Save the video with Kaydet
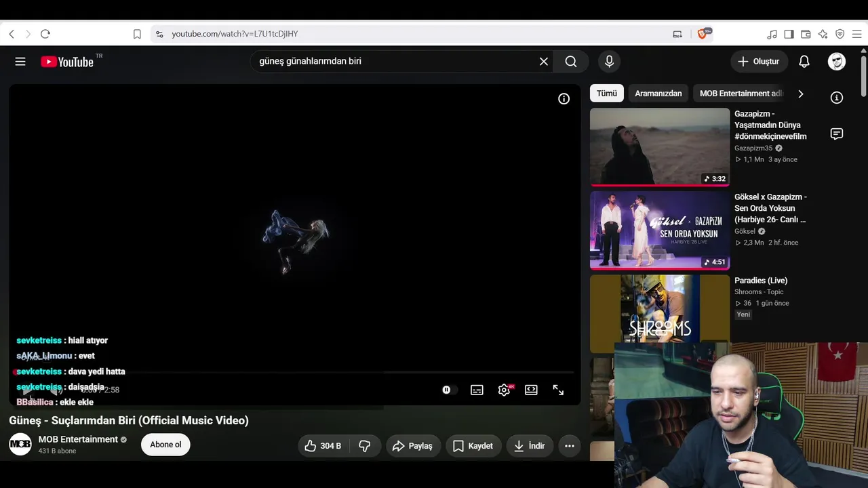The height and width of the screenshot is (488, 868). point(473,445)
